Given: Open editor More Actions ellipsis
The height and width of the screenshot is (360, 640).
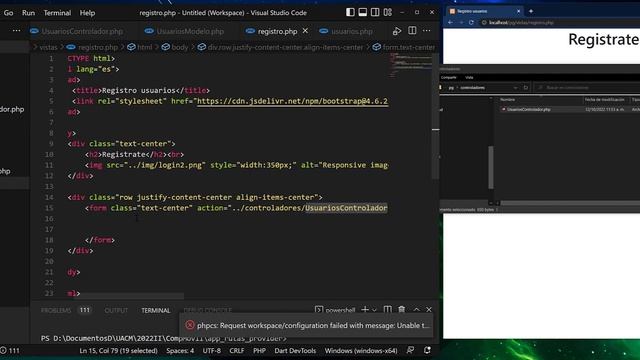Looking at the screenshot, I should coord(427,31).
